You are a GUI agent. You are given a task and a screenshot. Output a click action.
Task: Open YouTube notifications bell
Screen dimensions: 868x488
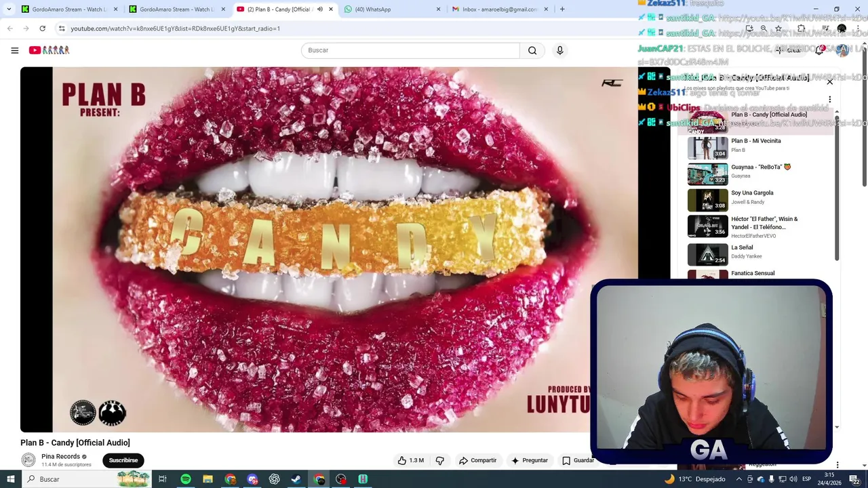[819, 50]
